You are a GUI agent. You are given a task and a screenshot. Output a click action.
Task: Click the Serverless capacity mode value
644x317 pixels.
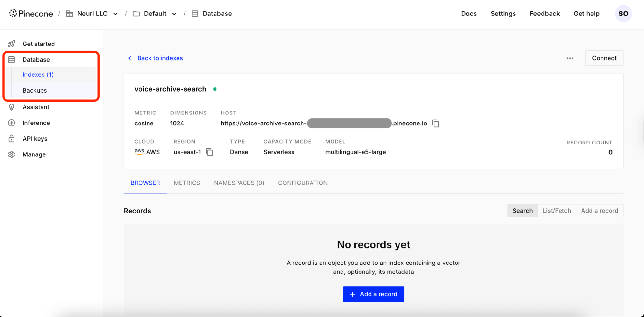point(279,152)
